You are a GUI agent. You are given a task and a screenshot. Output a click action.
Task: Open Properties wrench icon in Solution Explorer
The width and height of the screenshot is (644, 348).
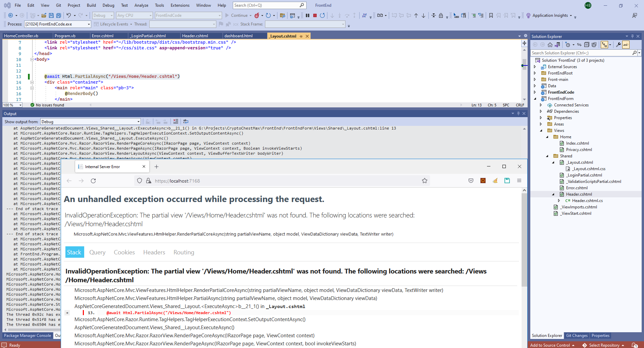(619, 45)
